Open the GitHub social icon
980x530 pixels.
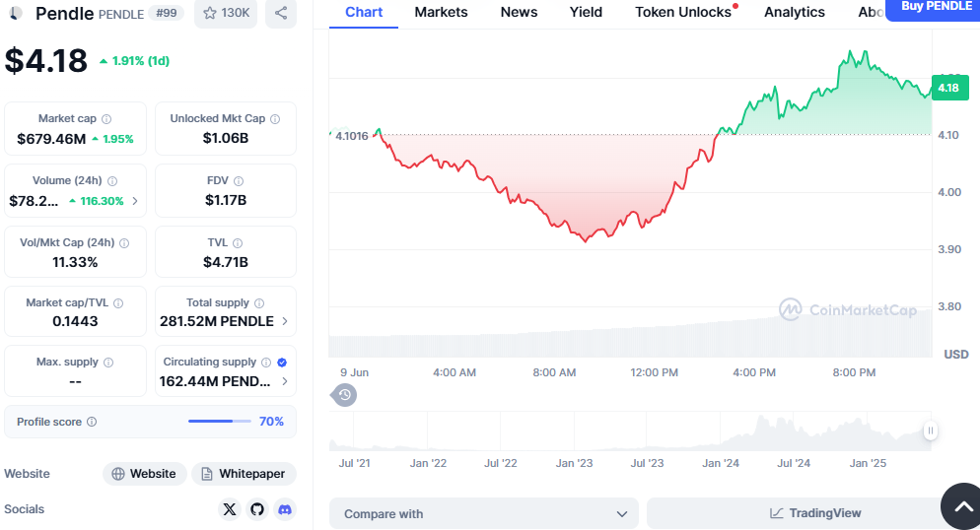coord(257,509)
